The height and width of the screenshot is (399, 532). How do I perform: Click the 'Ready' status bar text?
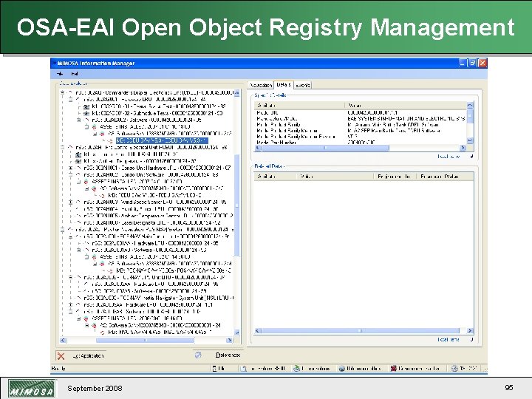58,369
